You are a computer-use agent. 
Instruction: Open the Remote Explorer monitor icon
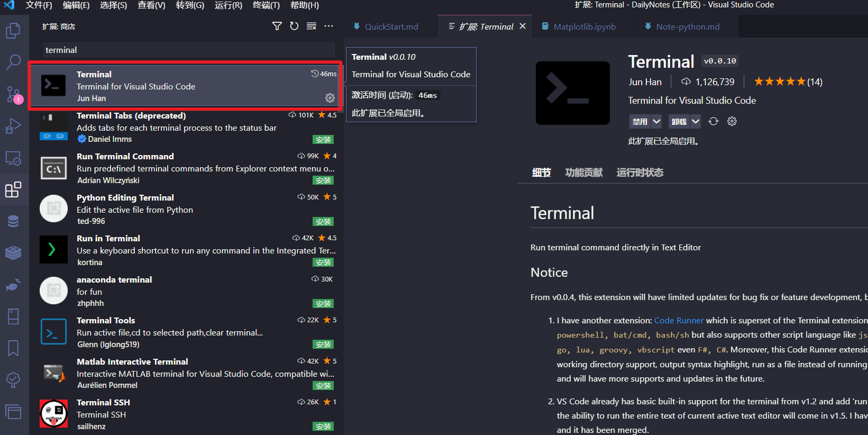pyautogui.click(x=13, y=158)
